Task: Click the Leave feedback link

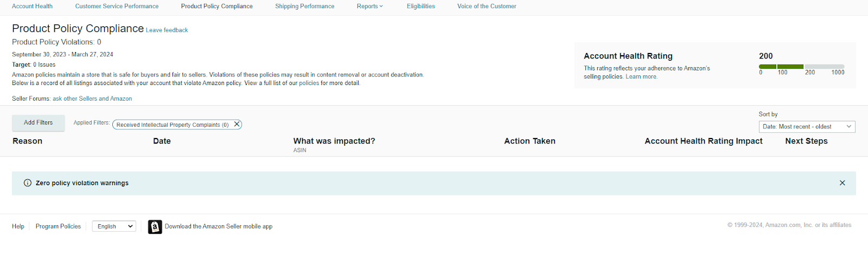Action: coord(167,30)
